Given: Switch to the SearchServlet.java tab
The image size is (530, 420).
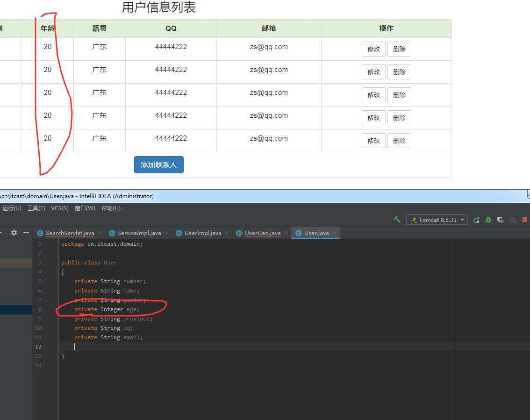Looking at the screenshot, I should click(70, 233).
